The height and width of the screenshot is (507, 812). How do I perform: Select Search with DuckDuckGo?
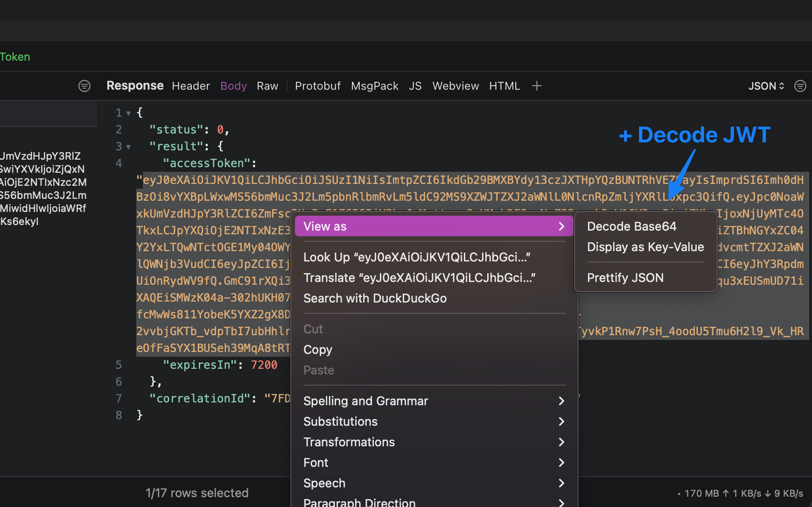coord(434,298)
